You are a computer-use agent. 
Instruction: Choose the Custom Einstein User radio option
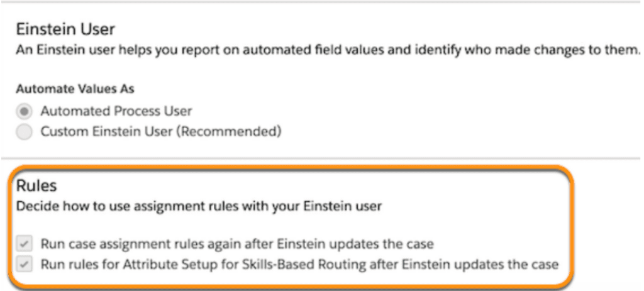pos(25,132)
